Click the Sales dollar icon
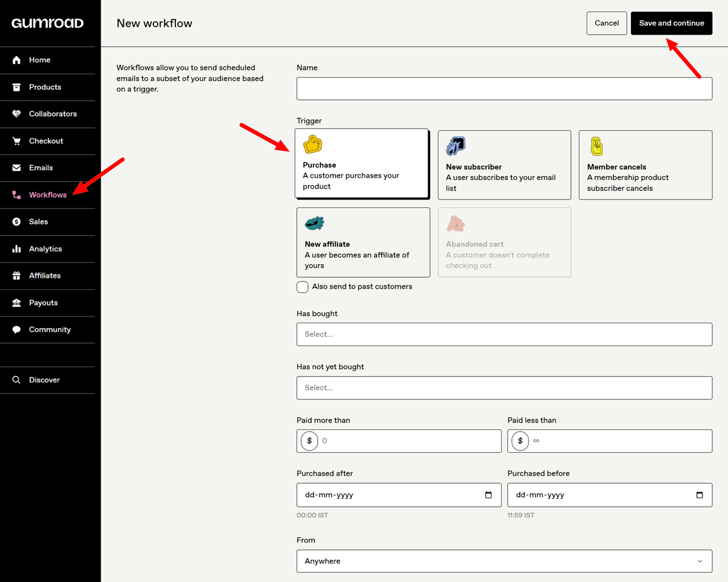 (16, 222)
